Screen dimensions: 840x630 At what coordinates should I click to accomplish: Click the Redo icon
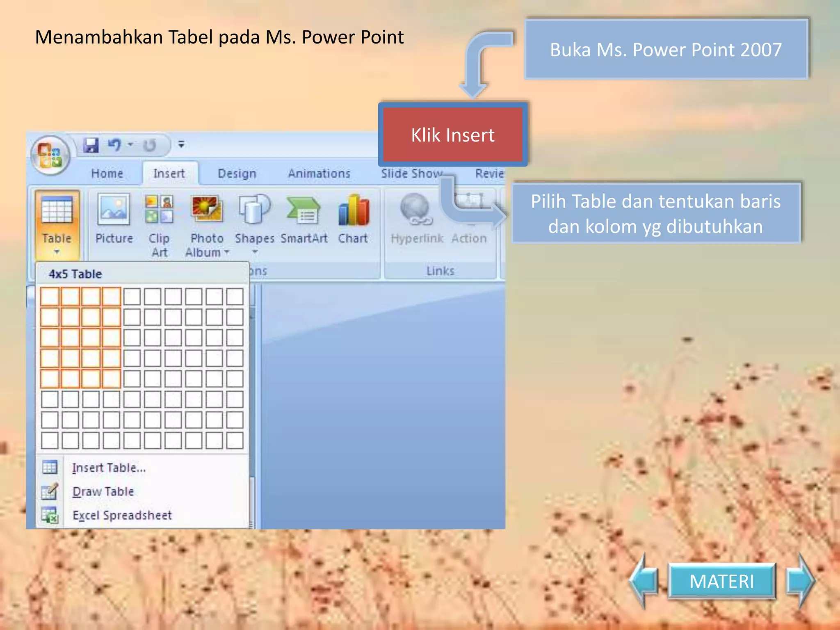pyautogui.click(x=149, y=145)
